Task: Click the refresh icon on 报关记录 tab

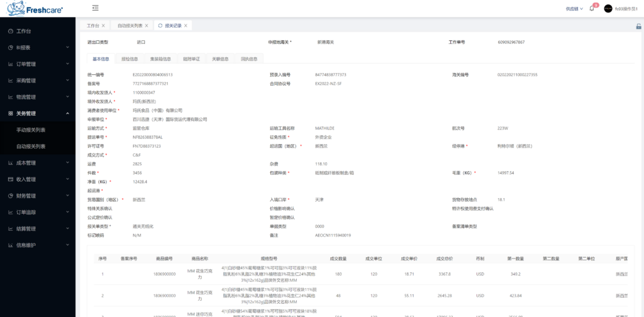Action: (160, 25)
